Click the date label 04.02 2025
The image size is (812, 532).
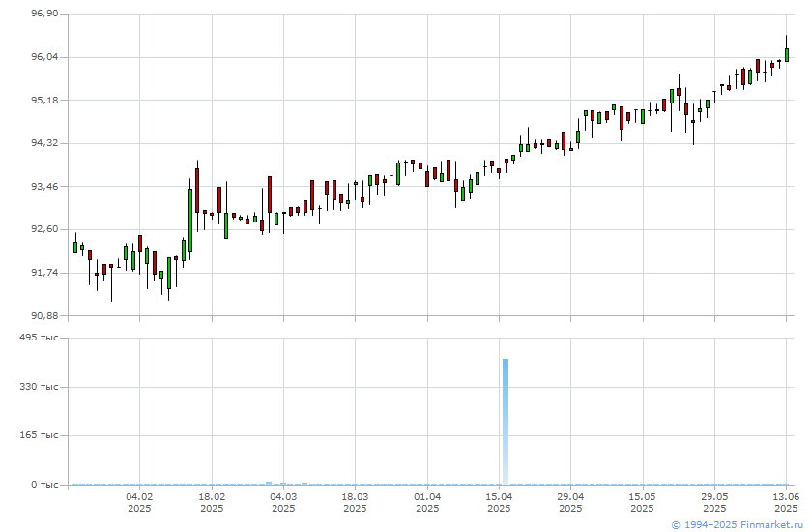coord(139,502)
